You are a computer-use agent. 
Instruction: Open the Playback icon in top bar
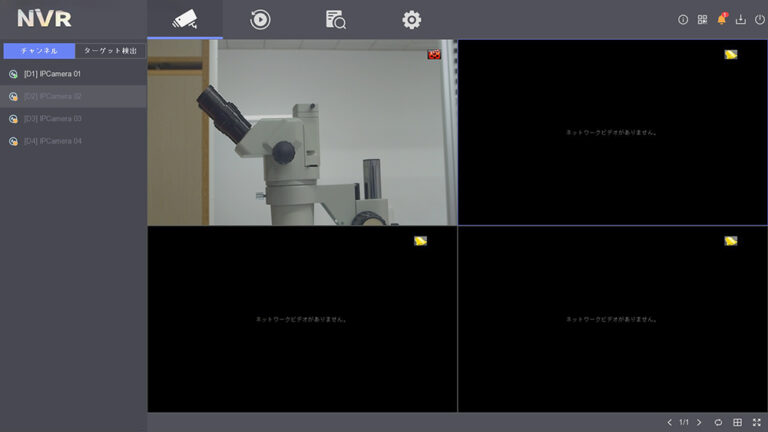point(260,19)
